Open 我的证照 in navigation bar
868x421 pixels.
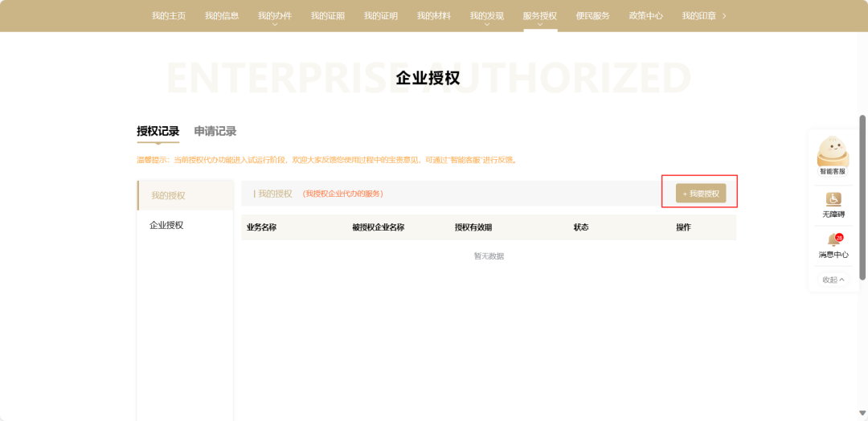[x=328, y=16]
